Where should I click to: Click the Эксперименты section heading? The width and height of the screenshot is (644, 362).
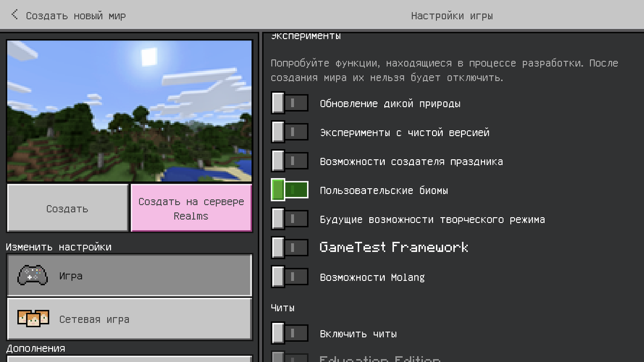tap(306, 36)
